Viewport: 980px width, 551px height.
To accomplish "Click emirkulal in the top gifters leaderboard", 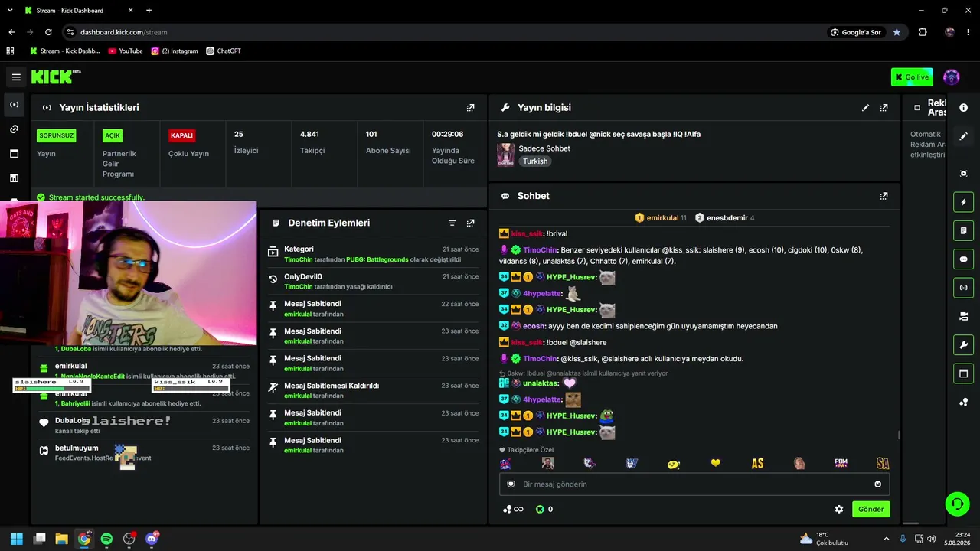I will pyautogui.click(x=661, y=218).
